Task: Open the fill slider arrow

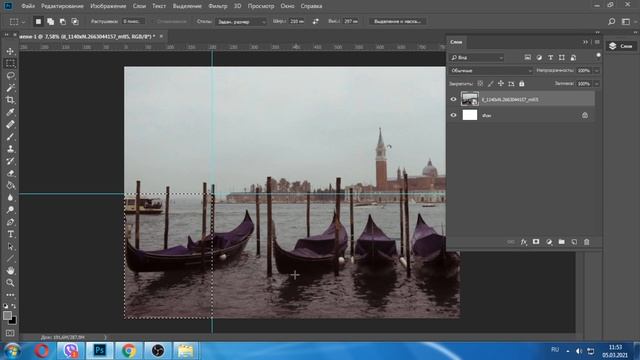Action: tap(596, 84)
